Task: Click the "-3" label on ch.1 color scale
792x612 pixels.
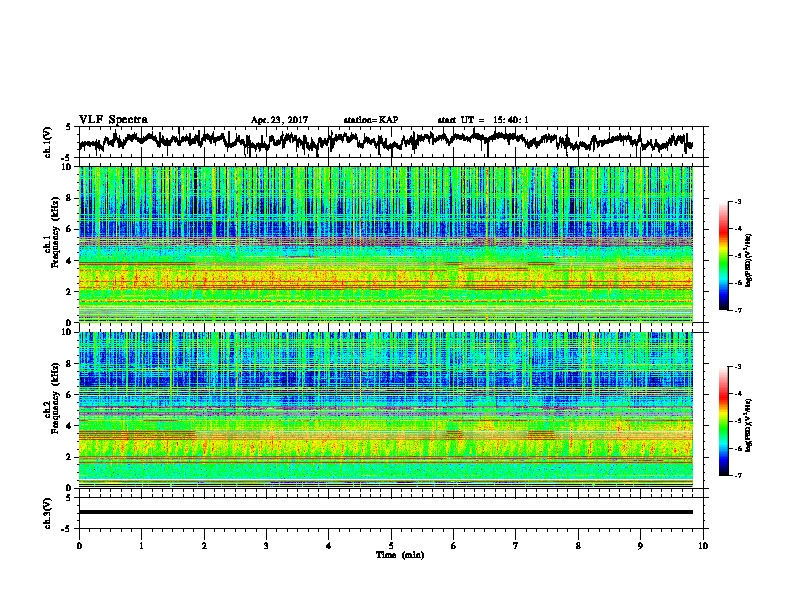Action: click(x=738, y=201)
